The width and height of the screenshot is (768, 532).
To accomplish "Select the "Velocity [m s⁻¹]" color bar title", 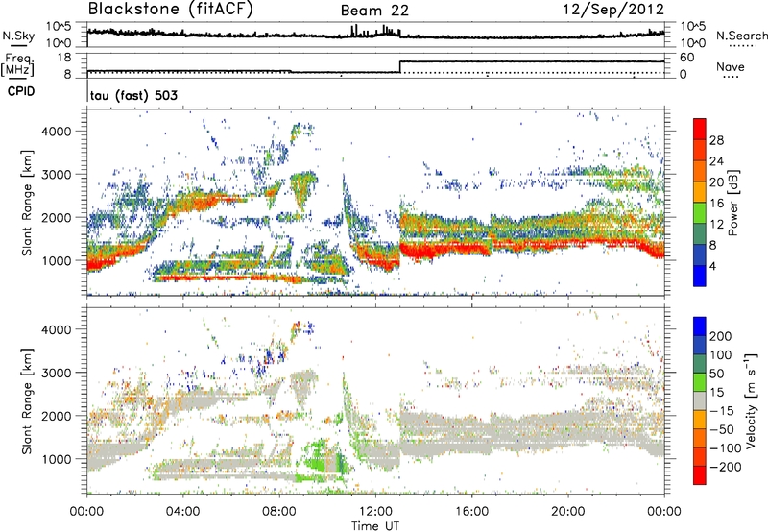I will pos(751,400).
